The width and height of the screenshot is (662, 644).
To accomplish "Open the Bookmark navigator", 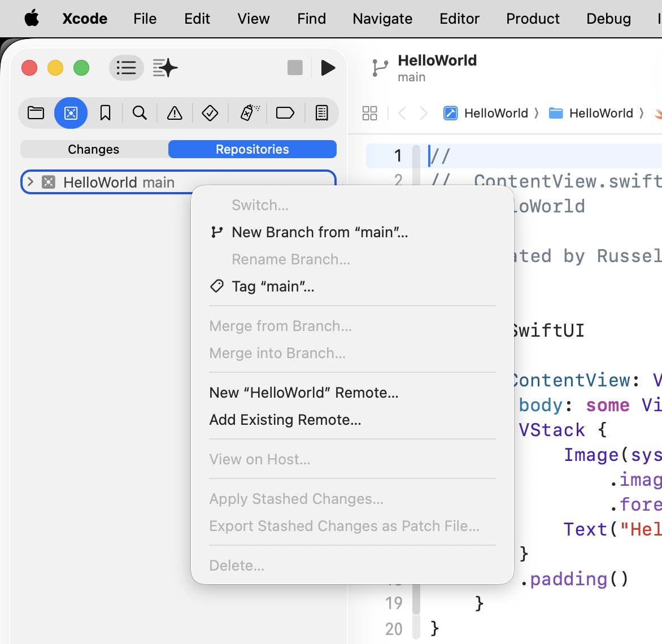I will 105,113.
